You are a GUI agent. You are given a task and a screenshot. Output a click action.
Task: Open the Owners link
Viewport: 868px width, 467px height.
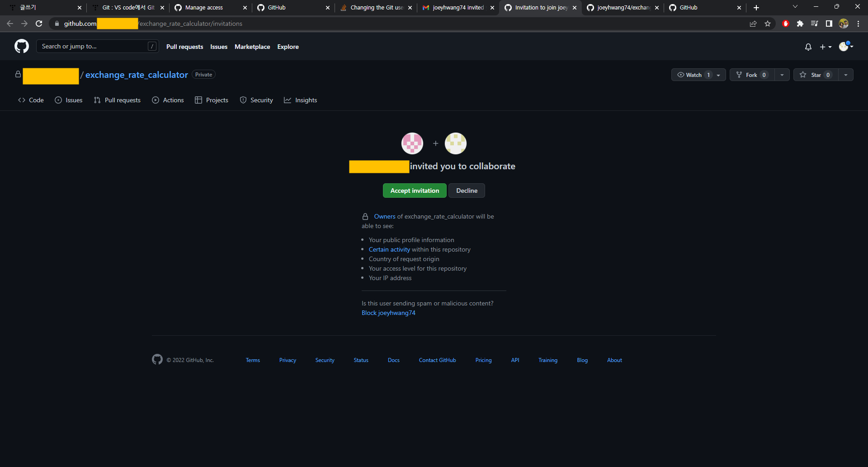coord(385,216)
